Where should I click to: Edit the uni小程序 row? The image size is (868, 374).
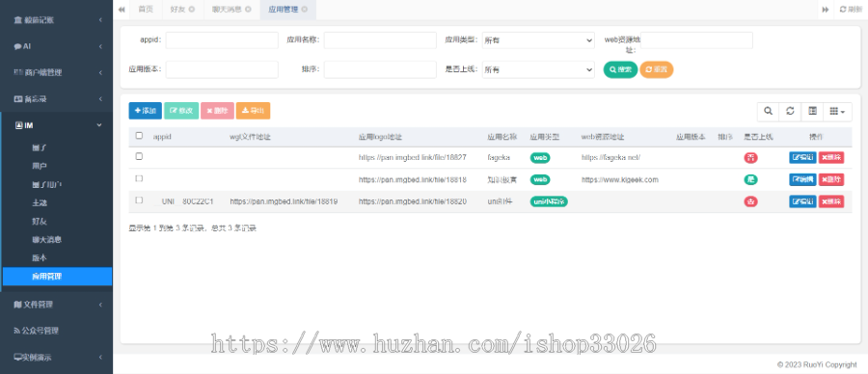pyautogui.click(x=802, y=201)
